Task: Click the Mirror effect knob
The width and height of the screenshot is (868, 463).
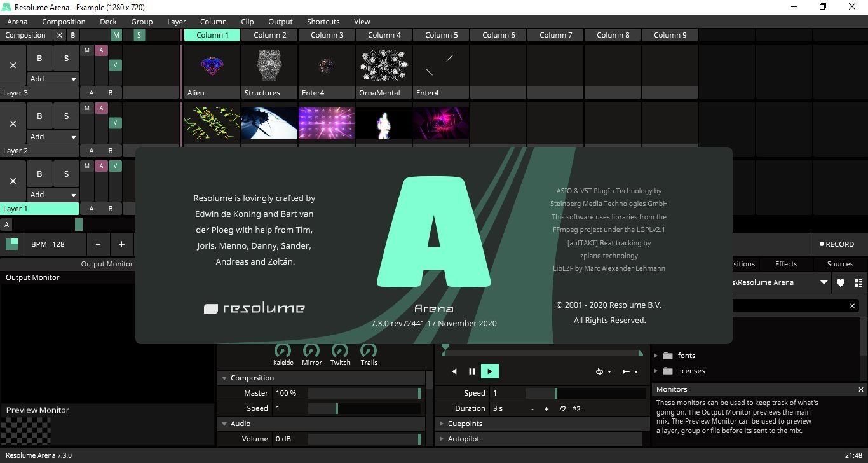Action: tap(311, 350)
